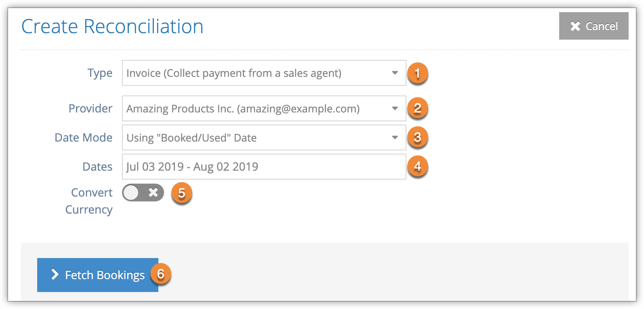The width and height of the screenshot is (644, 309).
Task: Click the Convert Currency label
Action: 89,201
